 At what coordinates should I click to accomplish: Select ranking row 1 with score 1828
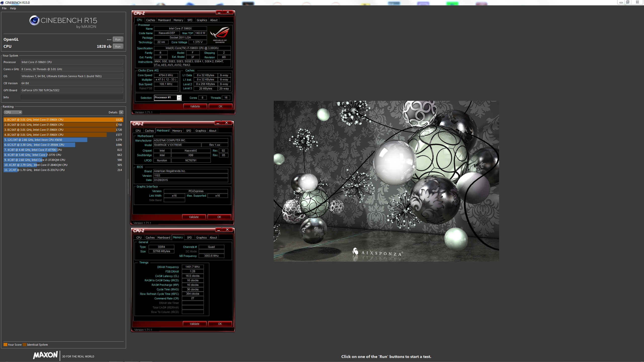[63, 120]
